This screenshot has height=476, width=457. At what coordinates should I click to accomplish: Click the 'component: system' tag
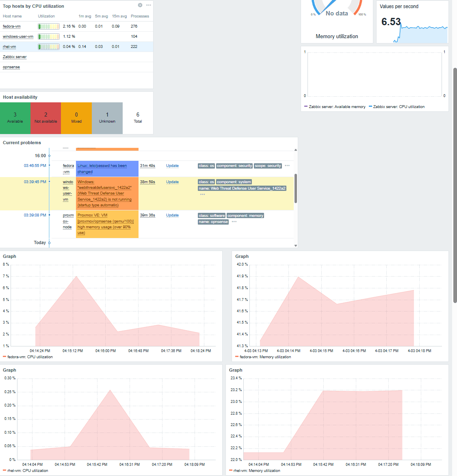[234, 182]
